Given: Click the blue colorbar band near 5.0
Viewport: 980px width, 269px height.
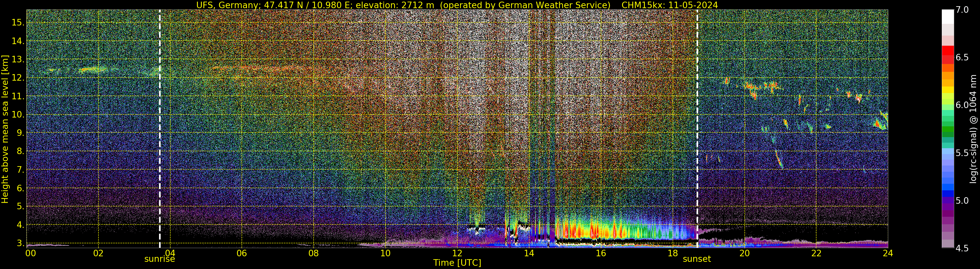Looking at the screenshot, I should tap(948, 193).
